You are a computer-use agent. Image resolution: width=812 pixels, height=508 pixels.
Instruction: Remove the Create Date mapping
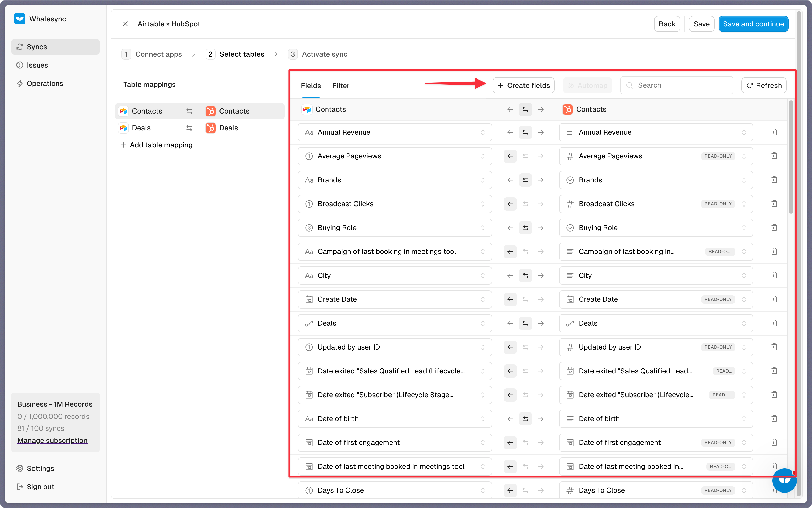pos(774,299)
